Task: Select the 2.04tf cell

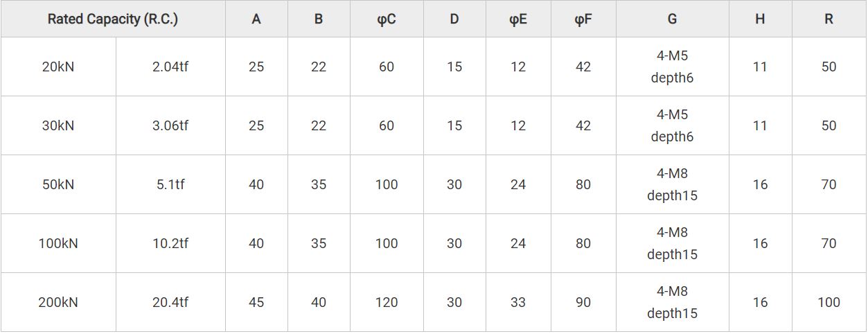Action: point(170,67)
